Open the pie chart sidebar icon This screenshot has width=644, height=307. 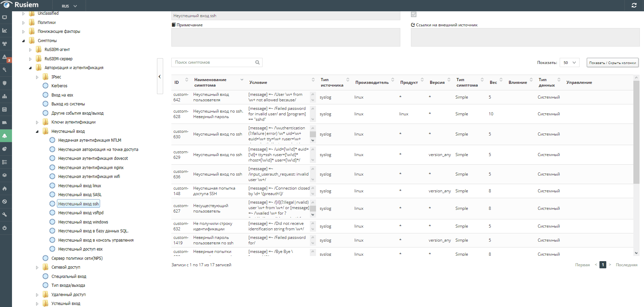(x=5, y=149)
